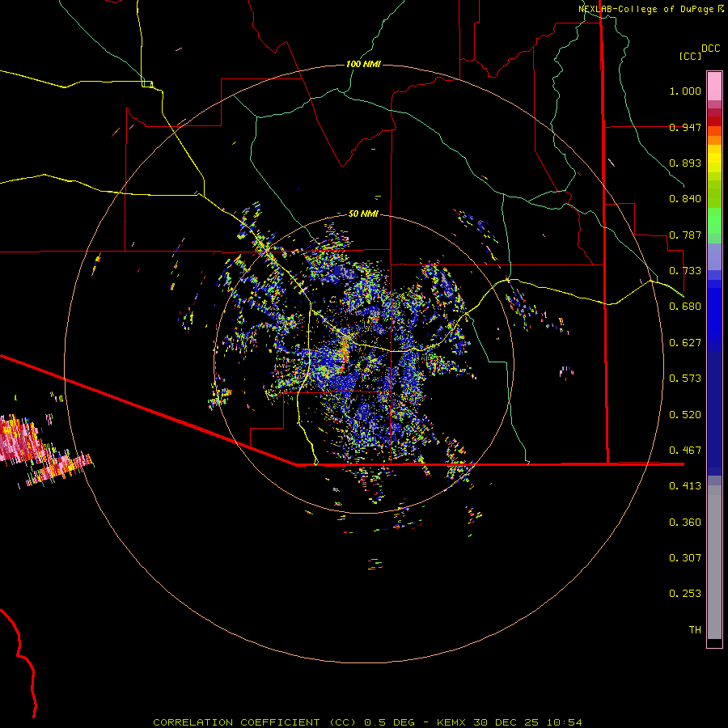Click the 0.733 scale value
Screen dimensions: 728x728
tap(685, 271)
